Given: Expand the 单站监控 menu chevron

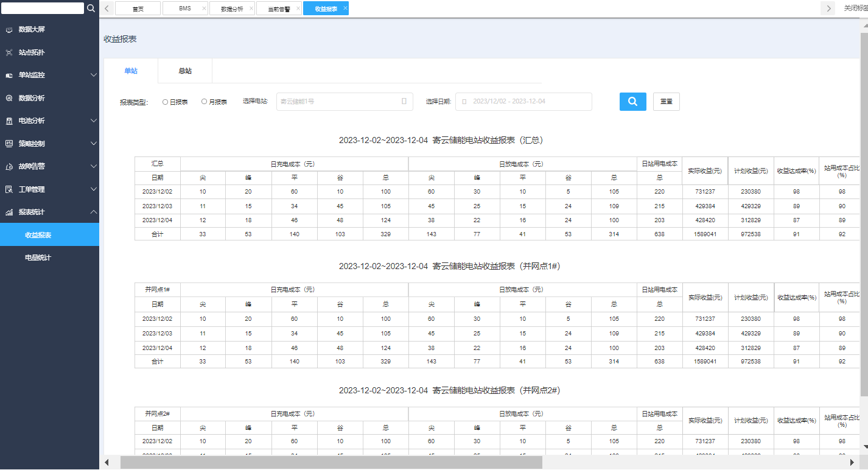Looking at the screenshot, I should pos(93,75).
